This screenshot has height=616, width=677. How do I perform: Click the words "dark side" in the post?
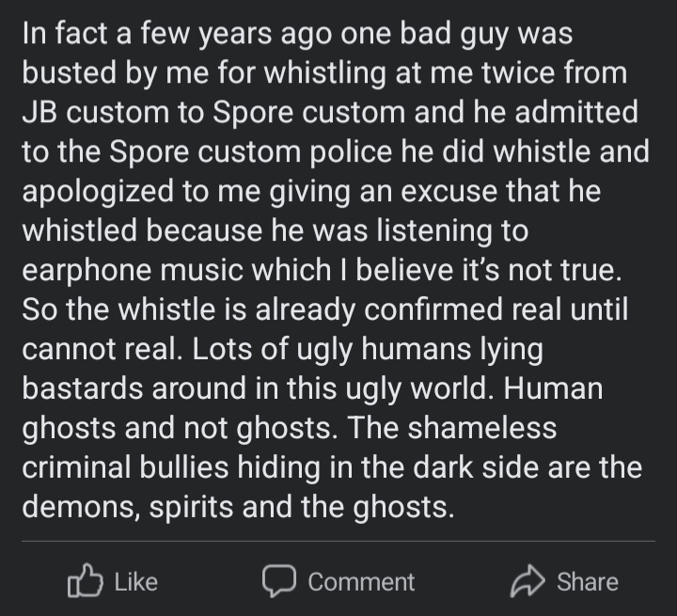491,468
